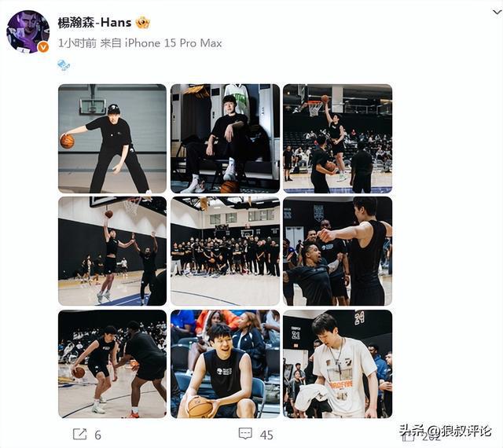Open the group team photo thumbnail

(226, 252)
